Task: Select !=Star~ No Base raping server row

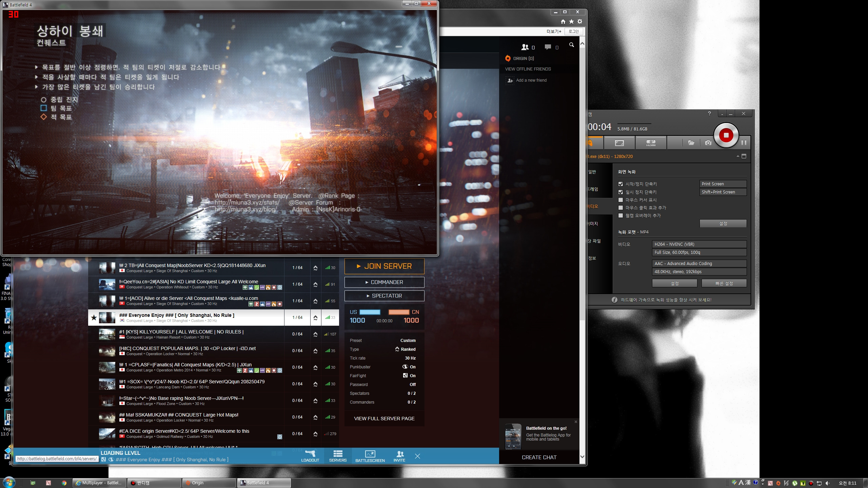Action: point(214,401)
